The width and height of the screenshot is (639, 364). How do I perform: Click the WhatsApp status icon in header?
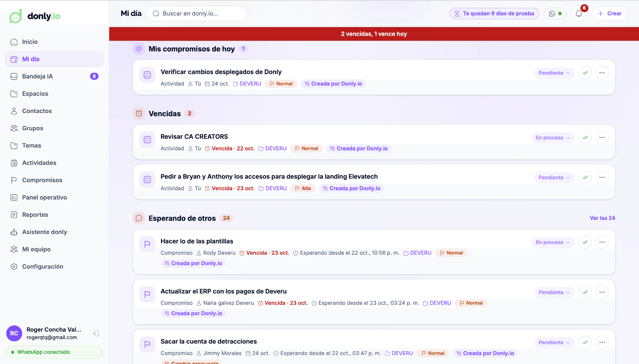pos(555,13)
